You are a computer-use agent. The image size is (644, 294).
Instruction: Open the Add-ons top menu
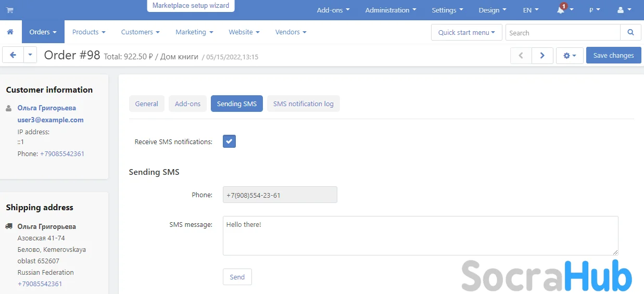tap(333, 10)
